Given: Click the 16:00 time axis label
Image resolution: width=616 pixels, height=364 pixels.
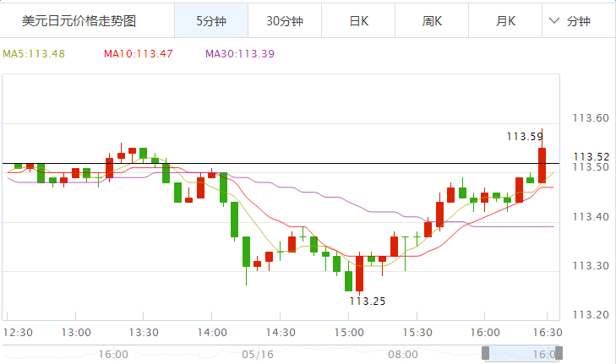Looking at the screenshot, I should 485,333.
